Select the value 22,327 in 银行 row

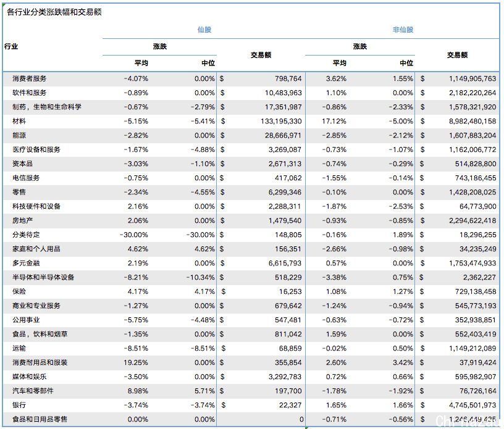tap(290, 405)
